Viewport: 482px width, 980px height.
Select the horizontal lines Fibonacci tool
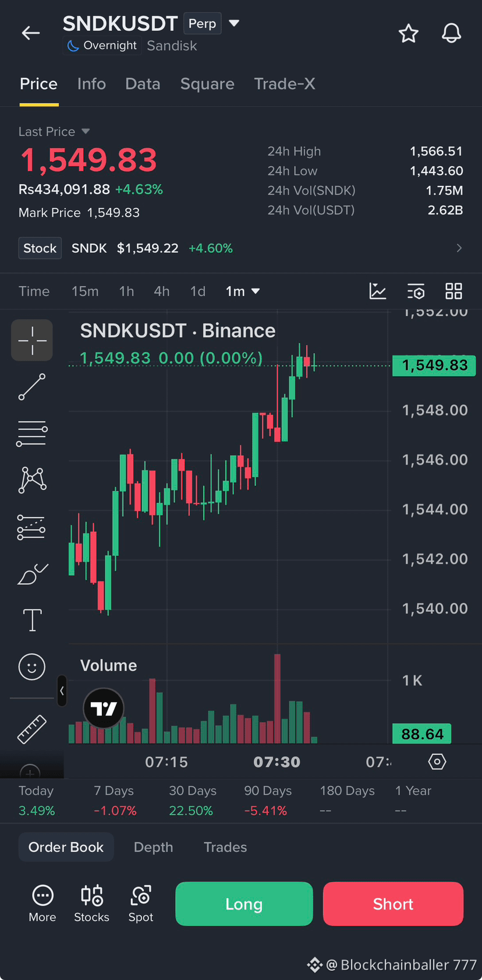coord(32,433)
